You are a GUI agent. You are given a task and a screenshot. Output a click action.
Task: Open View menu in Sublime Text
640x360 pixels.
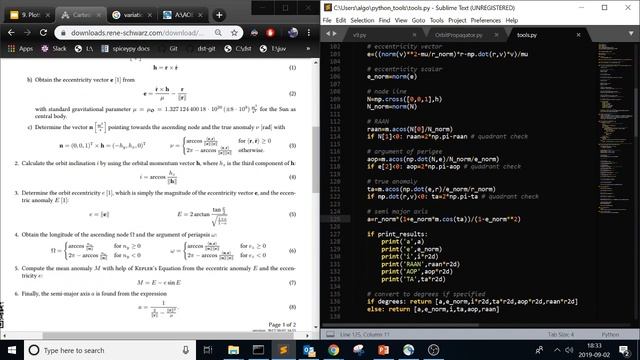click(401, 20)
